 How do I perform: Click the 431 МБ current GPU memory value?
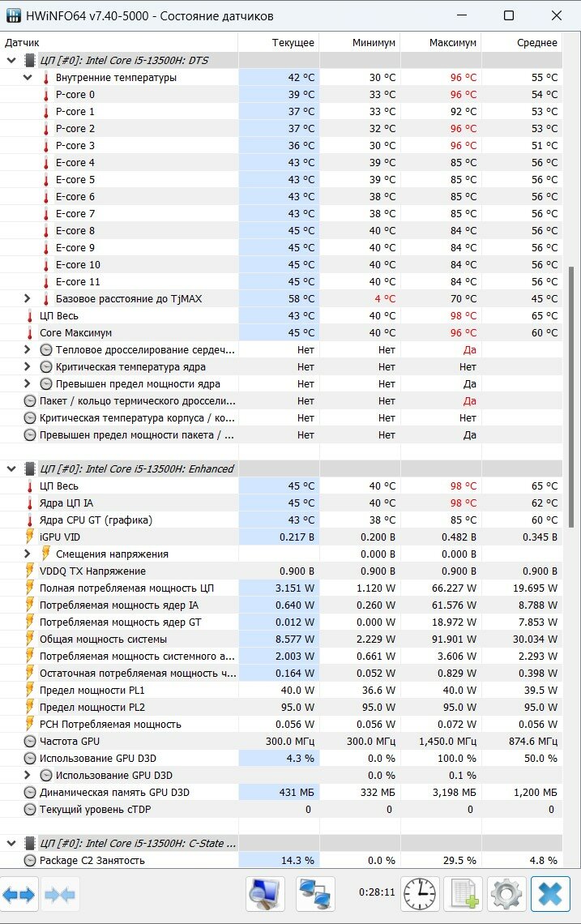click(x=297, y=793)
